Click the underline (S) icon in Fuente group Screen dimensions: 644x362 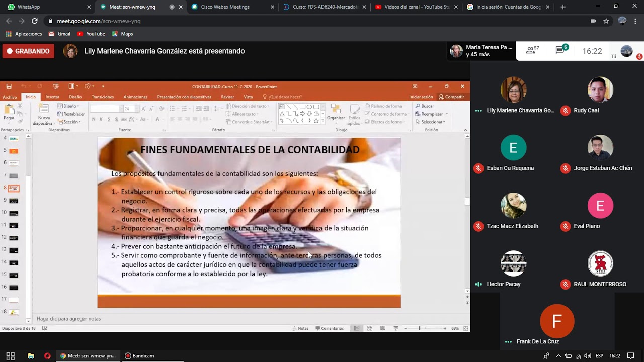(x=109, y=119)
